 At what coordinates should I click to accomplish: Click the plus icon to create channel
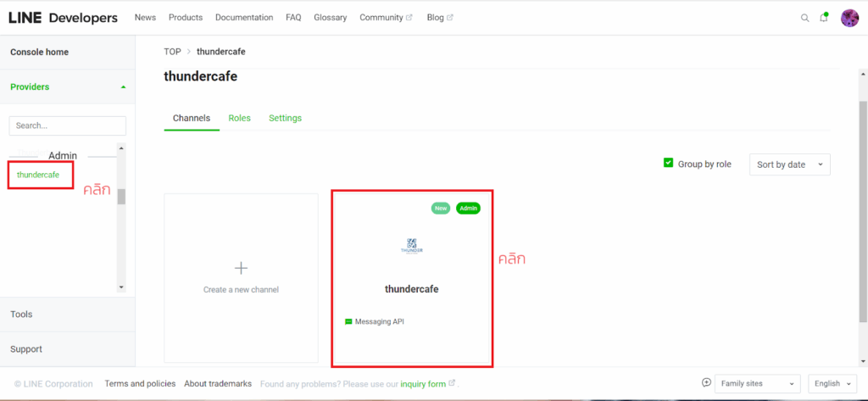tap(241, 268)
